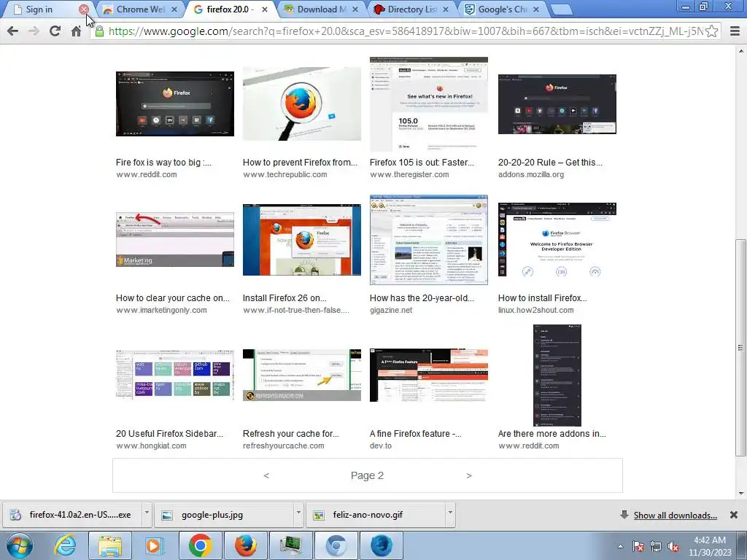Close the Directory Listing tab
This screenshot has width=747, height=560.
point(446,9)
